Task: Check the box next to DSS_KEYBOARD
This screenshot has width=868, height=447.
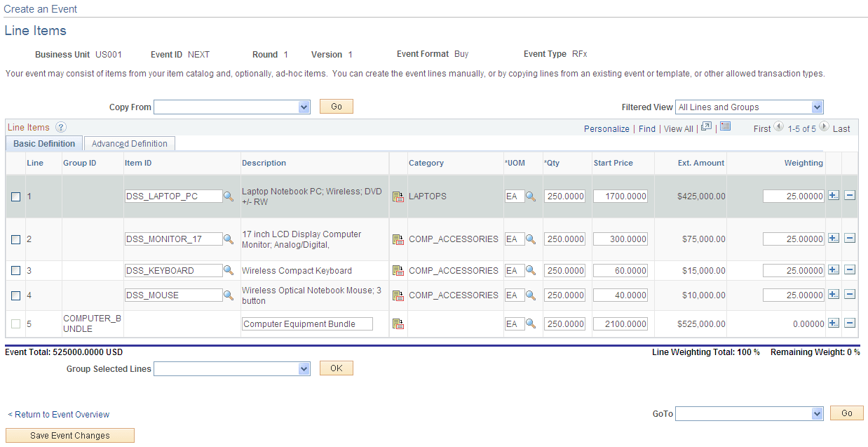Action: (x=16, y=270)
